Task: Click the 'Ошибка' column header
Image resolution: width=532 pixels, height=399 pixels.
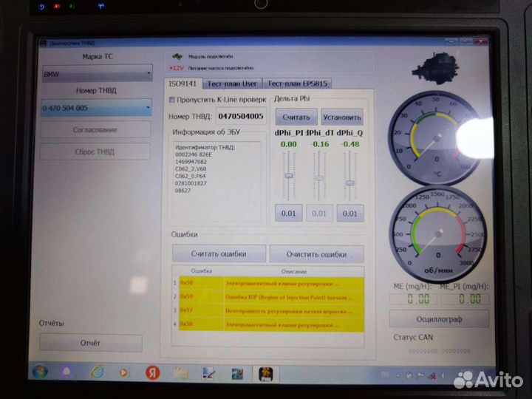Action: (x=202, y=271)
